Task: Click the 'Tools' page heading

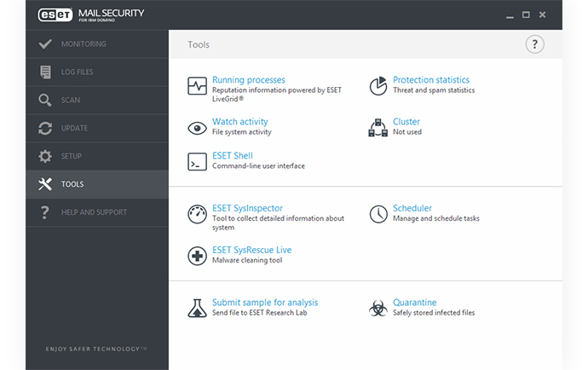Action: click(x=199, y=44)
